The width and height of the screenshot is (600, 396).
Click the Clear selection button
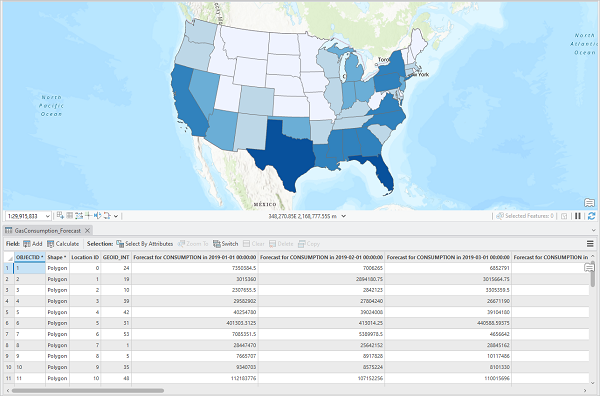point(254,244)
